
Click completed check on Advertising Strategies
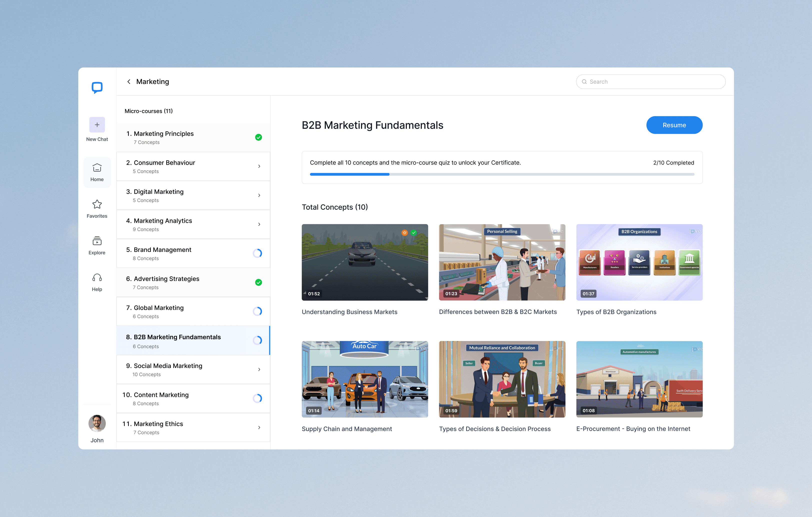coord(258,282)
